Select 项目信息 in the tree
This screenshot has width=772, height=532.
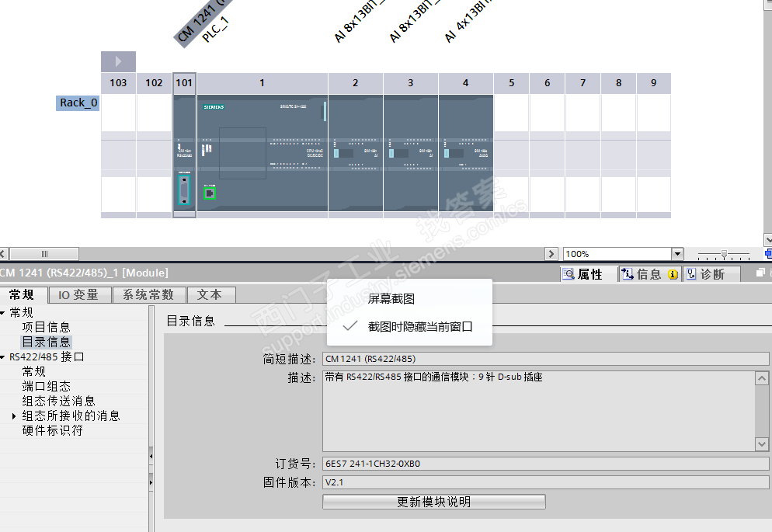click(47, 327)
